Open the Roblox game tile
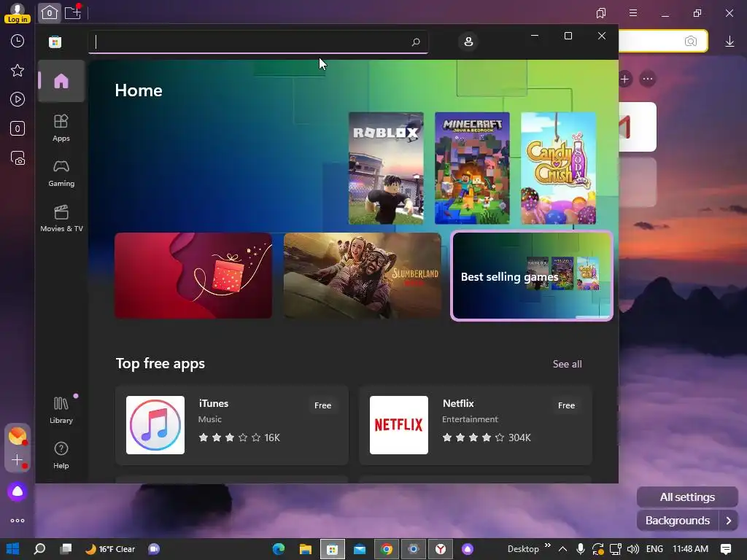 (x=386, y=168)
